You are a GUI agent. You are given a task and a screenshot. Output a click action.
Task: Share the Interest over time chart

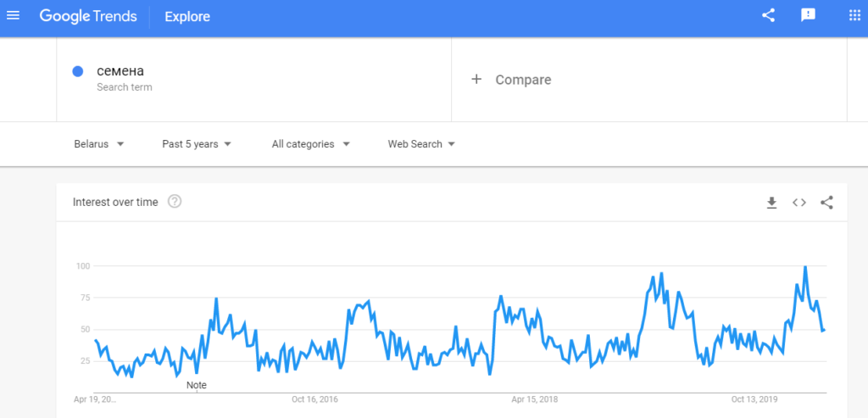coord(826,203)
